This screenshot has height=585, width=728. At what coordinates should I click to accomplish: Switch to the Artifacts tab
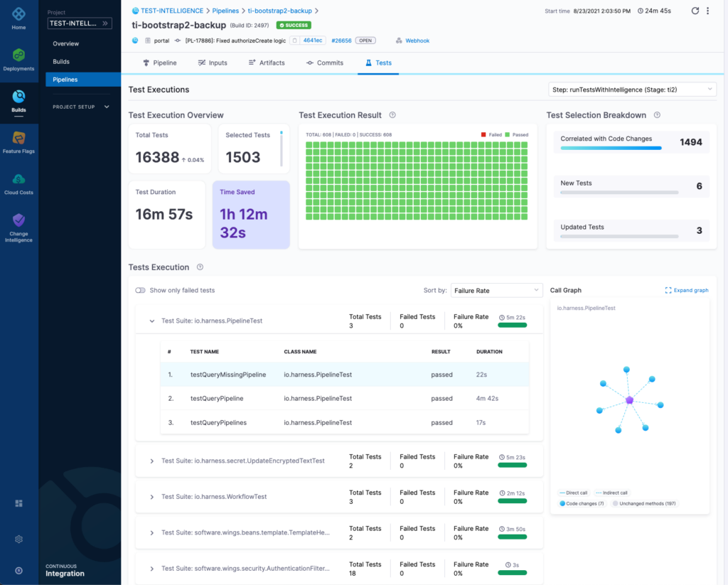pyautogui.click(x=267, y=63)
